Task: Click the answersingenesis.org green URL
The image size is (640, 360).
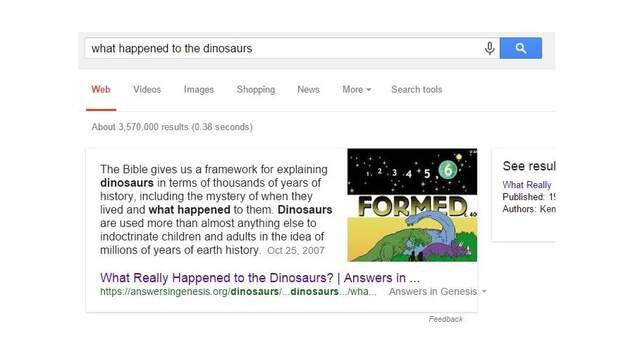Action: point(238,292)
